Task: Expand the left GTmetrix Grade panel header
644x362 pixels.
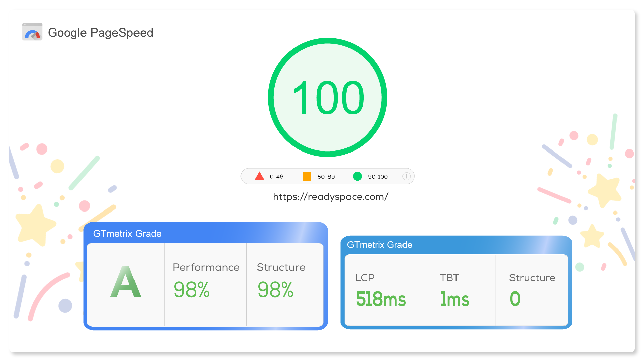Action: point(127,234)
